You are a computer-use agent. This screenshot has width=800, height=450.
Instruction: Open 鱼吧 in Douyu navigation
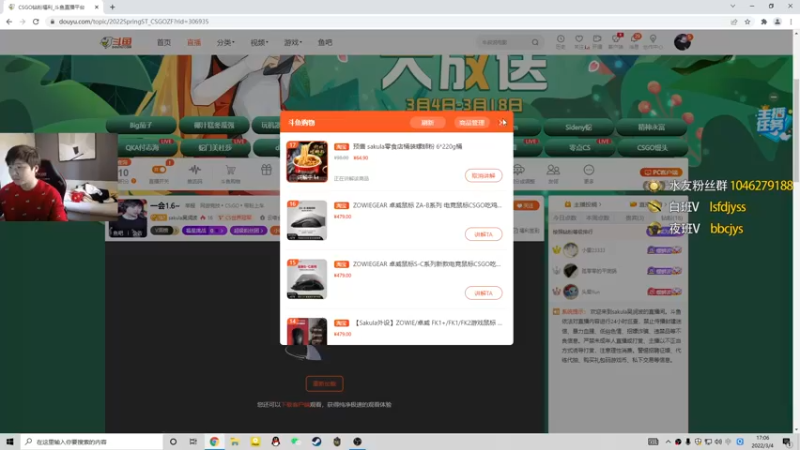tap(325, 42)
